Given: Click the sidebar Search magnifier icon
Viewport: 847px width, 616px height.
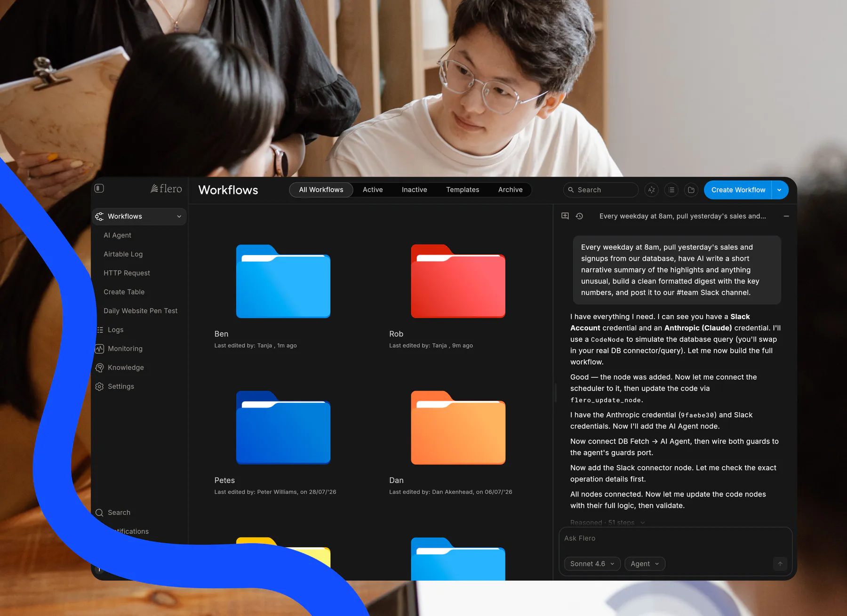Looking at the screenshot, I should pyautogui.click(x=99, y=512).
